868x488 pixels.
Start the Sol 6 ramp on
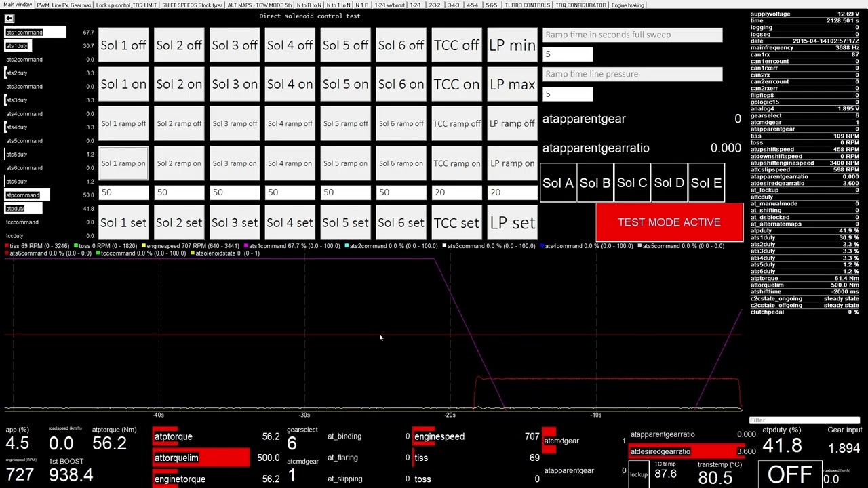(401, 163)
